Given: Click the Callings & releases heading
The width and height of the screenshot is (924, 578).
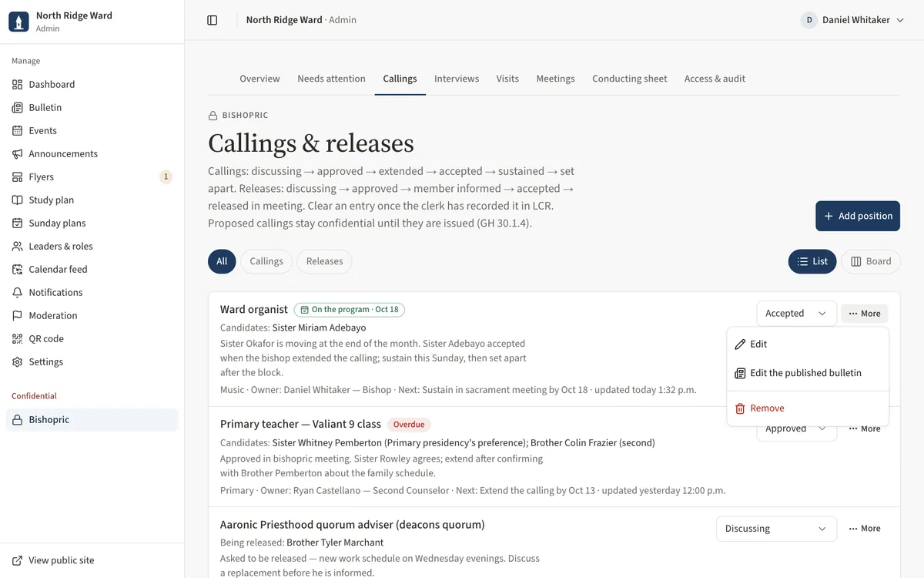Looking at the screenshot, I should [311, 143].
